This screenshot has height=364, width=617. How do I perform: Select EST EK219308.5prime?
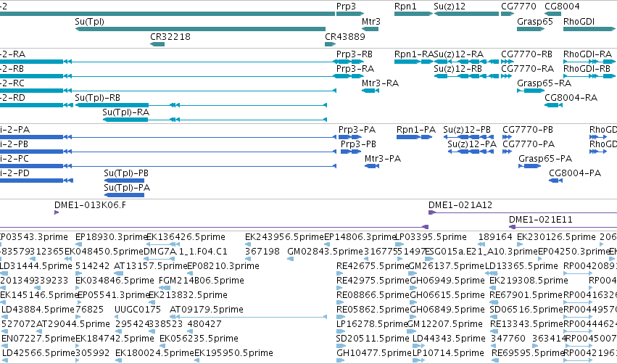(x=529, y=281)
